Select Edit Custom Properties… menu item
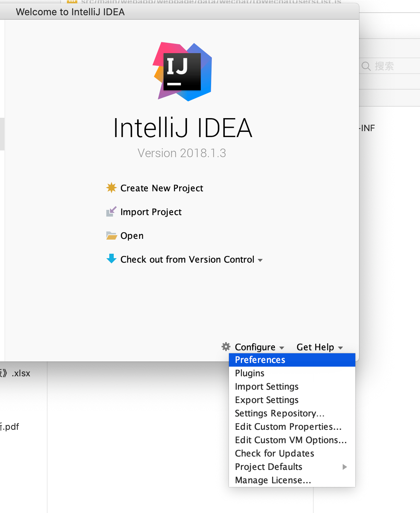 click(292, 427)
